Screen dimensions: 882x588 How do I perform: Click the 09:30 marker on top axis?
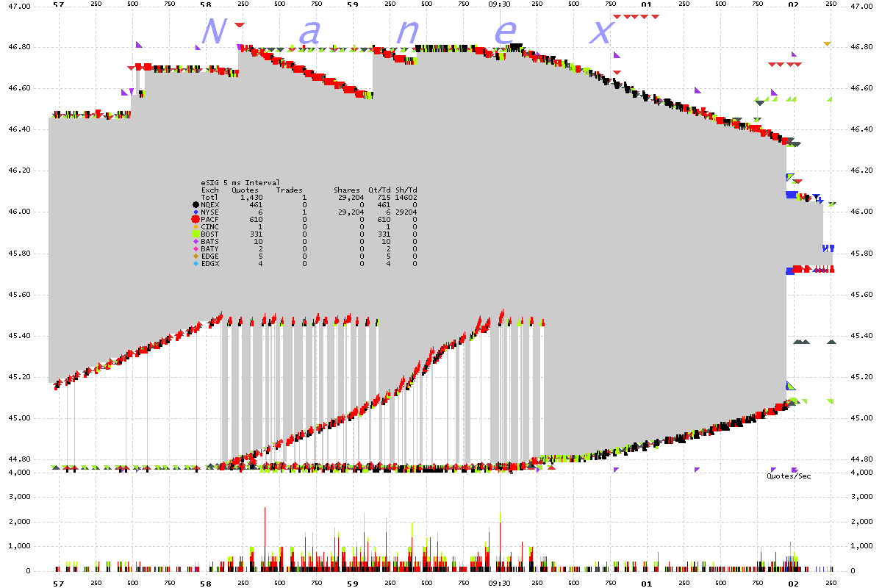(x=500, y=4)
